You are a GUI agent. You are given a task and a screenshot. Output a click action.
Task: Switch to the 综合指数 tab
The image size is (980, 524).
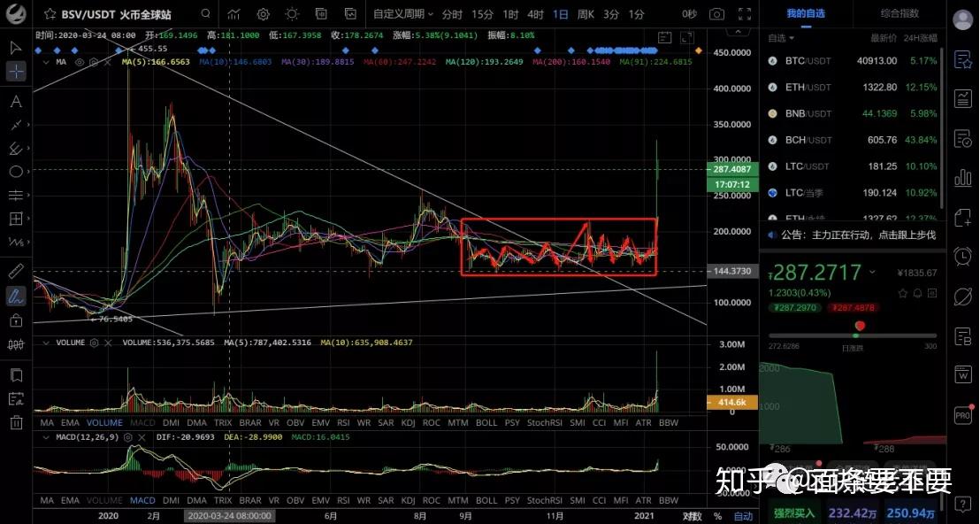(900, 13)
